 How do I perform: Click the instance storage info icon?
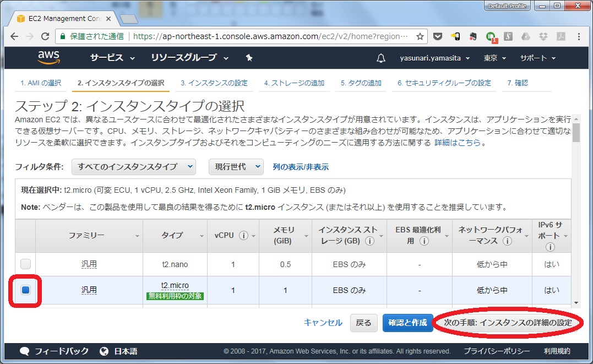369,241
